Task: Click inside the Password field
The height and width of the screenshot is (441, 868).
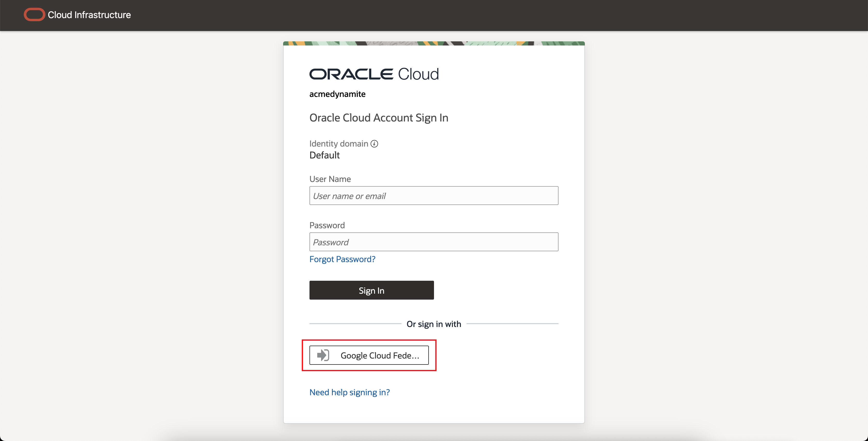Action: (x=433, y=242)
